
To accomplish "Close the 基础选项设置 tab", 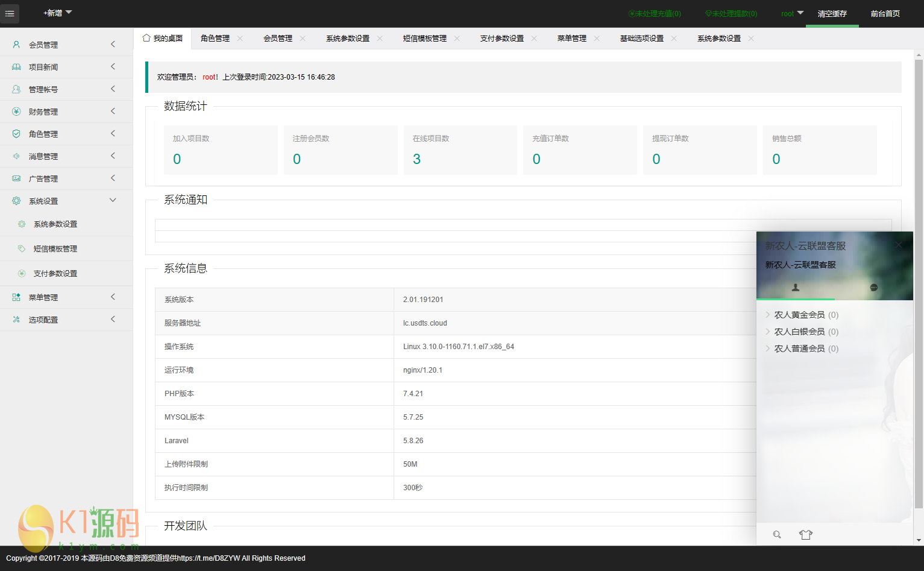I will (x=674, y=39).
